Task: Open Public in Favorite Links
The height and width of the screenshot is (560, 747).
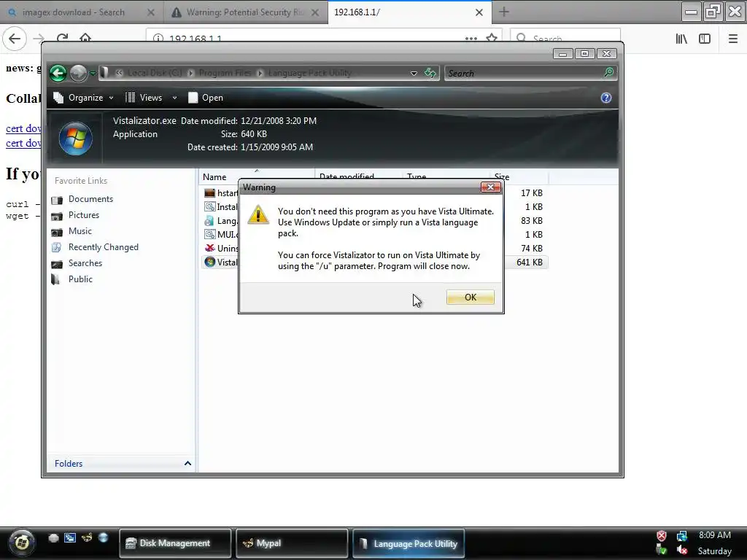Action: click(x=80, y=279)
